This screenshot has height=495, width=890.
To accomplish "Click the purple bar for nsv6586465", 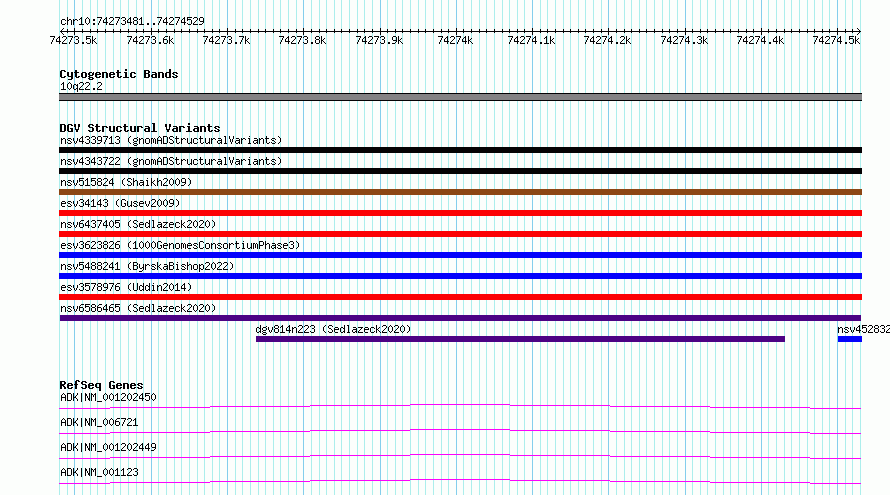I will click(460, 318).
